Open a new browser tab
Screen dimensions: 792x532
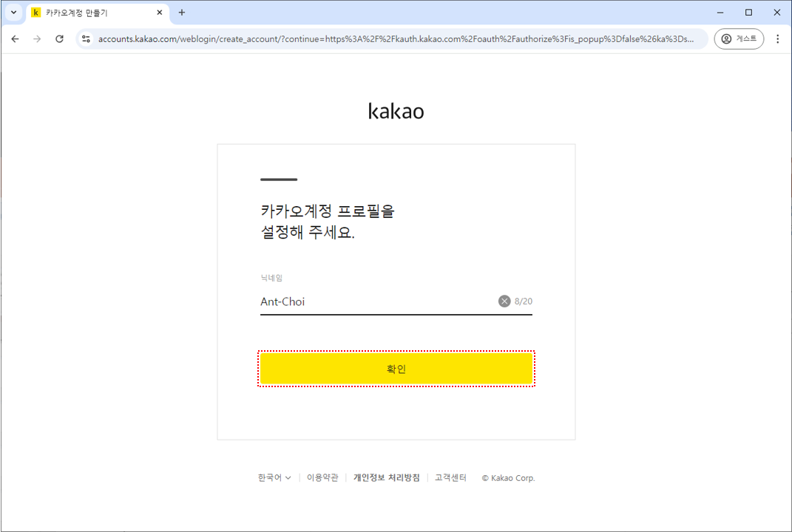[182, 13]
